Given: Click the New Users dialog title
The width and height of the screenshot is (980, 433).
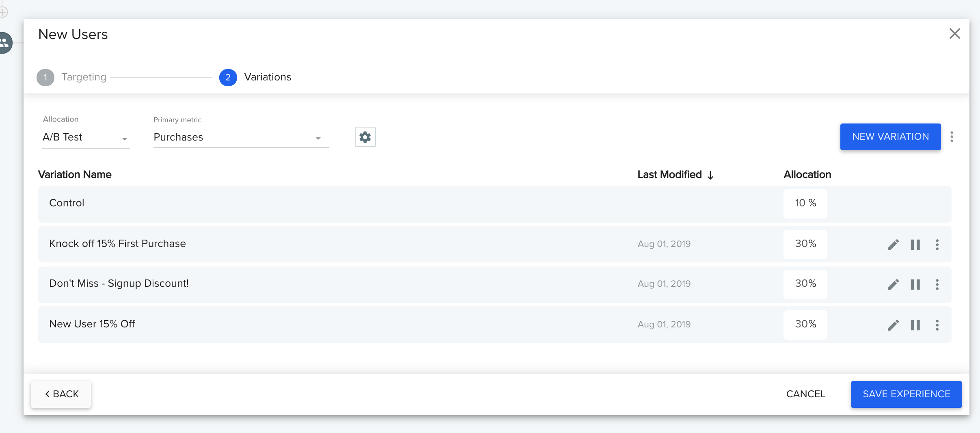Looking at the screenshot, I should (73, 35).
